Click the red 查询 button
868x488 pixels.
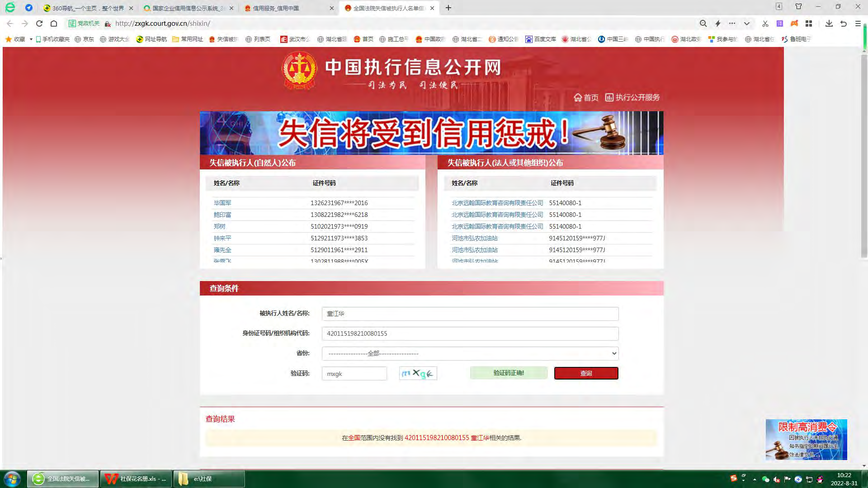(586, 373)
